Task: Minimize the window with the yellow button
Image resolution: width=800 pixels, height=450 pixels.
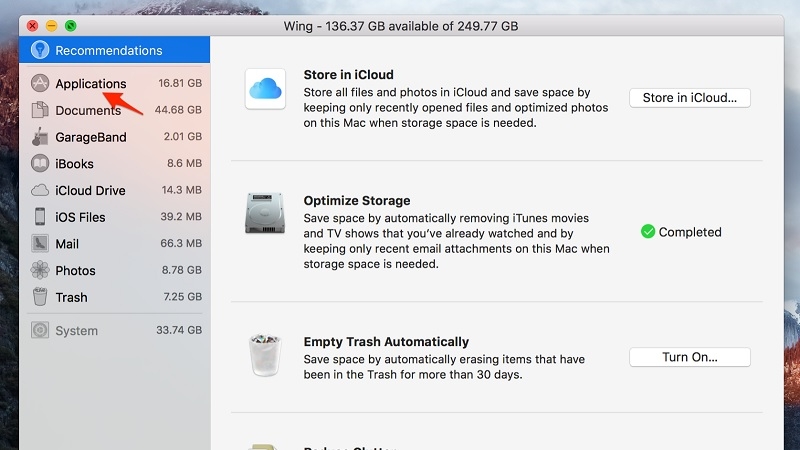Action: point(52,26)
